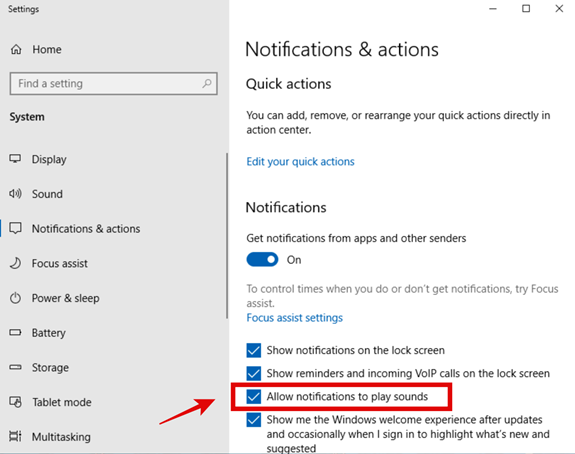Open Power & sleep settings
Viewport: 575px width, 454px height.
[65, 298]
